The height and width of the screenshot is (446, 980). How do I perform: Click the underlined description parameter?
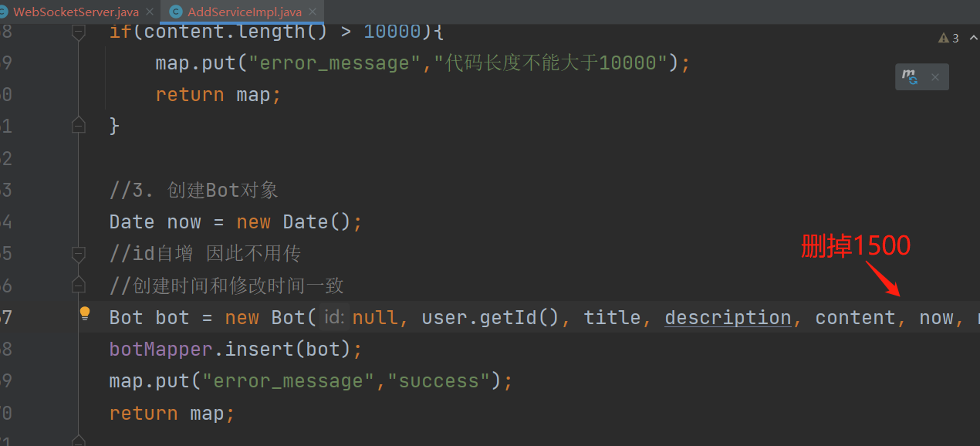pos(728,317)
